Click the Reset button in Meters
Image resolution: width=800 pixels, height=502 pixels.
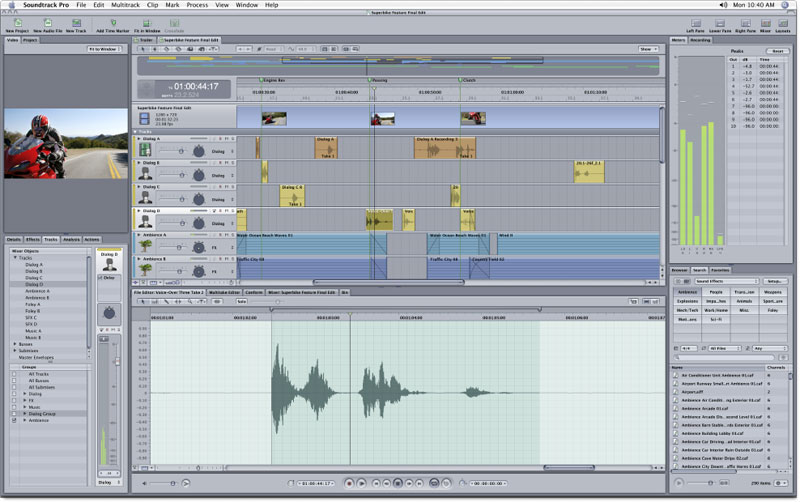[778, 51]
